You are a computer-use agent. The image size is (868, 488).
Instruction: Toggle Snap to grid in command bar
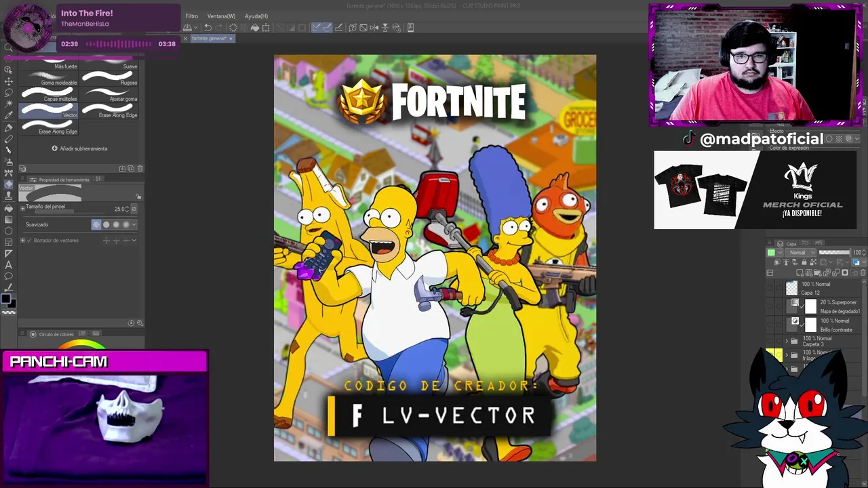339,28
